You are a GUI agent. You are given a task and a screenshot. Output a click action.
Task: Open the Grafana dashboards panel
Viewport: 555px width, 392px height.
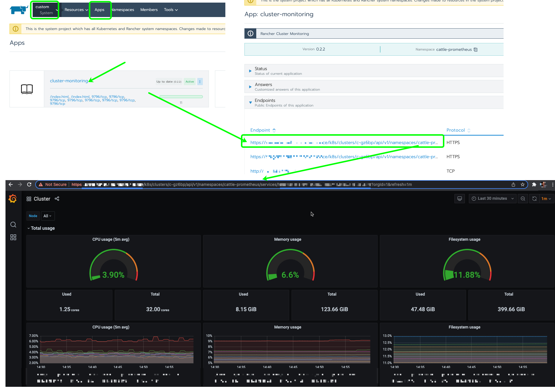(13, 237)
